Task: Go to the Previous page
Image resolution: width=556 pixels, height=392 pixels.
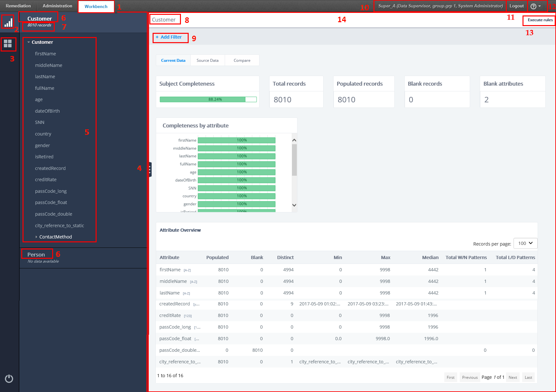Action: pos(470,378)
